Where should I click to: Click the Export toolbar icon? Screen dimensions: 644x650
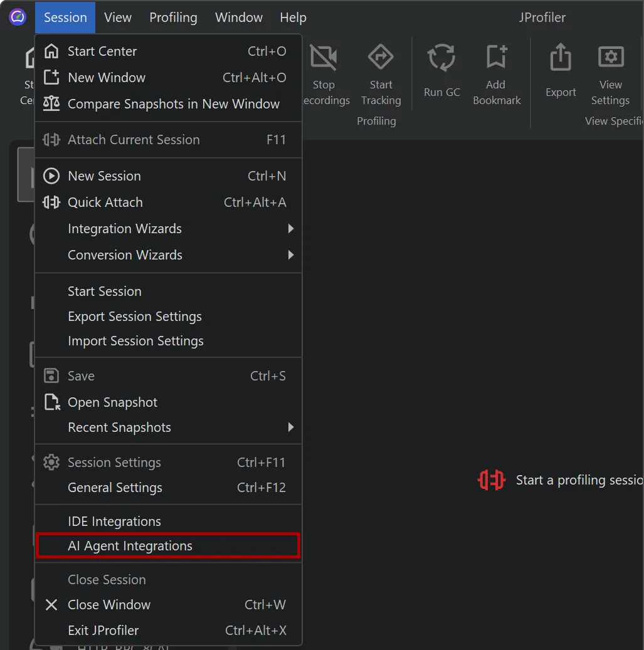click(x=560, y=56)
